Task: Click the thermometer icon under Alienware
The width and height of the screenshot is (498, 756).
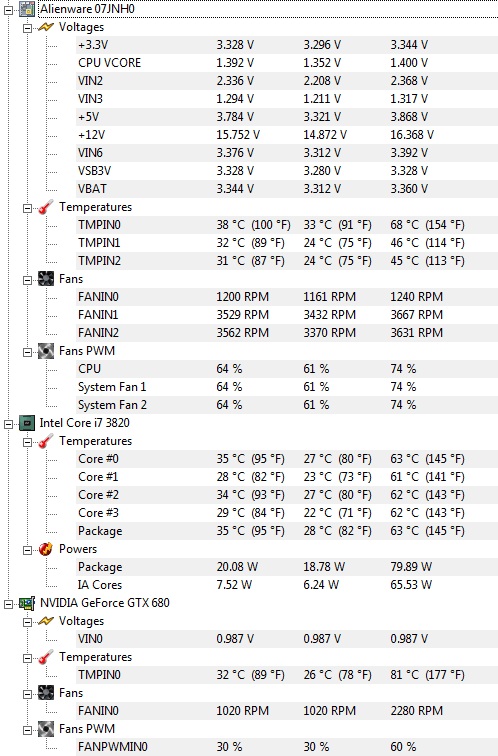Action: (x=45, y=207)
